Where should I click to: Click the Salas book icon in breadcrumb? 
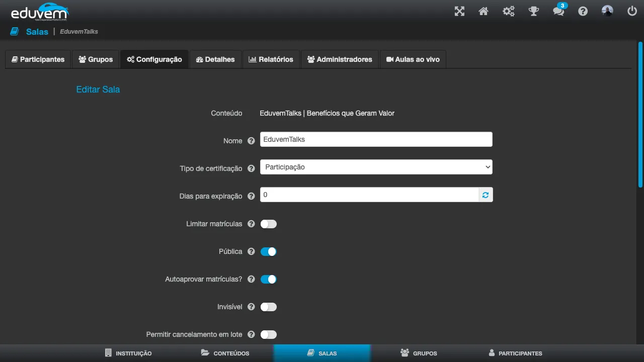click(x=15, y=31)
